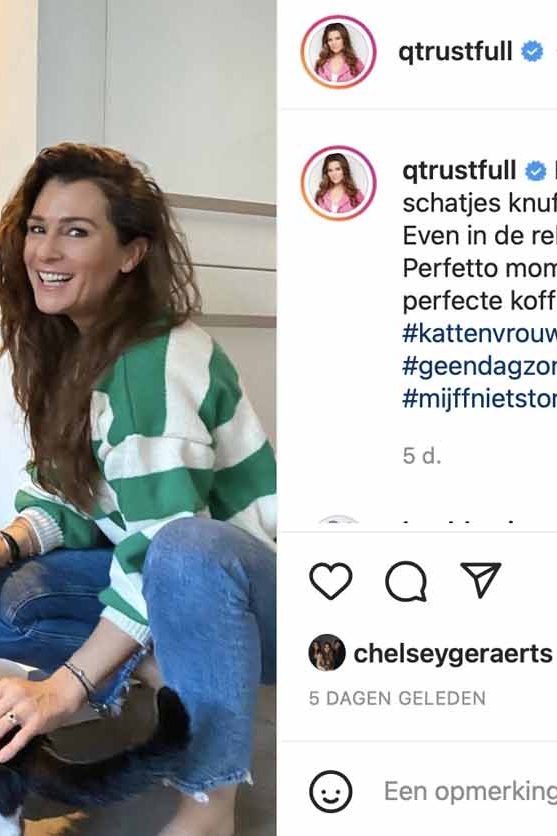Image resolution: width=557 pixels, height=836 pixels.
Task: Follow the #kattenvrouw hashtag
Action: [x=479, y=334]
